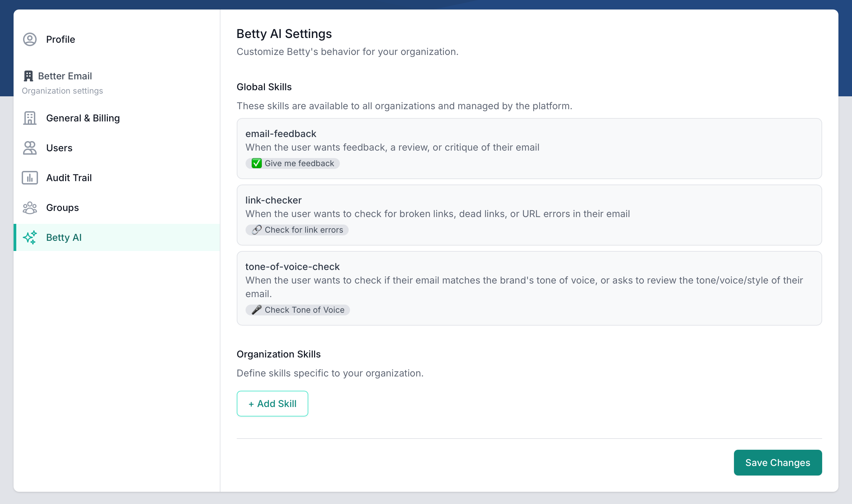Open the Profile settings page
The height and width of the screenshot is (504, 852).
(x=60, y=39)
